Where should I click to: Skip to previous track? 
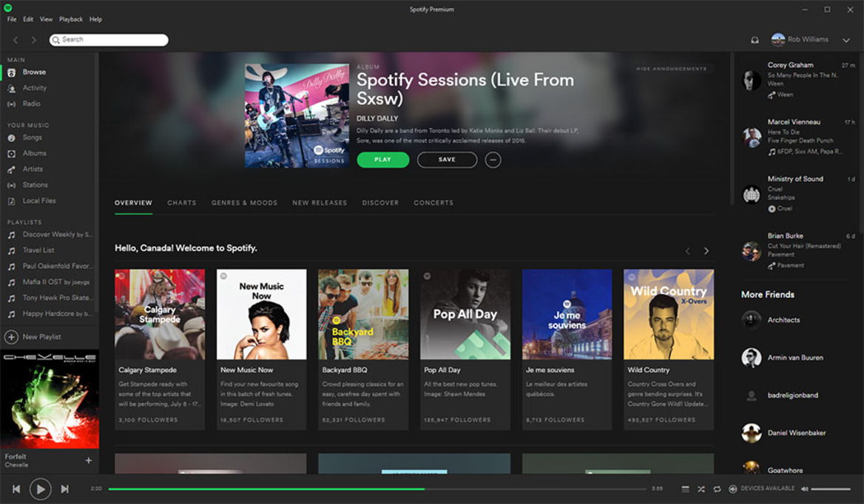coord(16,488)
